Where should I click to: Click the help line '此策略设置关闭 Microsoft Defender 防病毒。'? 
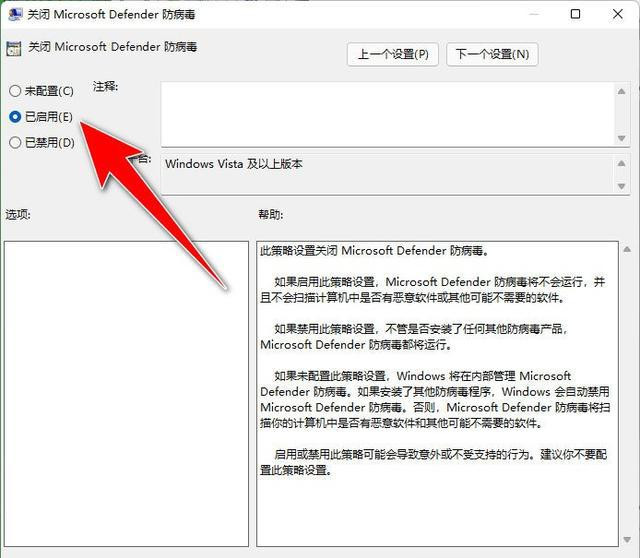point(374,250)
